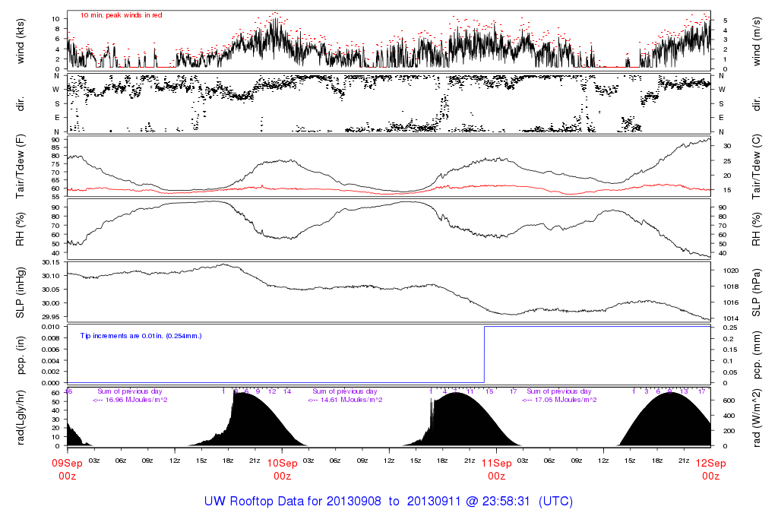
Task: Click the "16.96 MJoules/m^2" daily sum value
Action: (136, 400)
